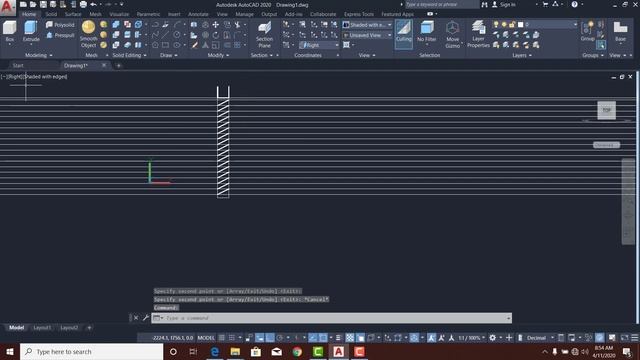Open the Unsaved View dropdown

pos(367,36)
